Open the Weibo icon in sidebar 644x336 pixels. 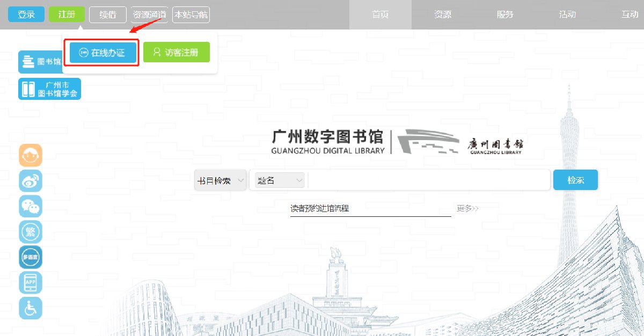point(31,181)
